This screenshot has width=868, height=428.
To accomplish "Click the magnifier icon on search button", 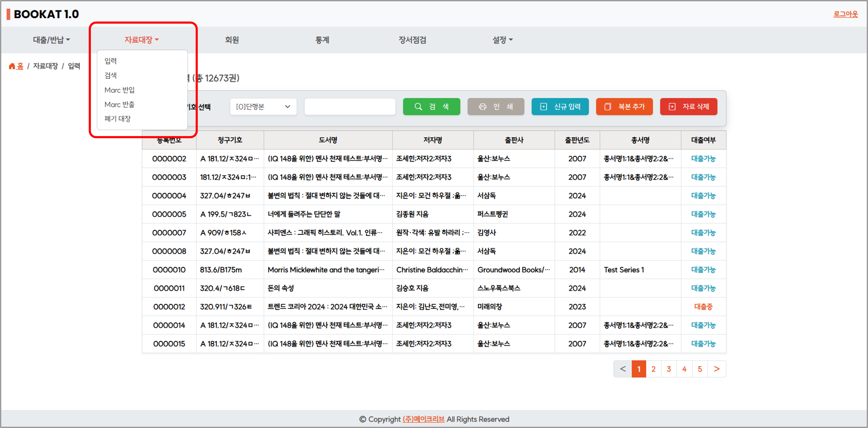I will (x=418, y=107).
